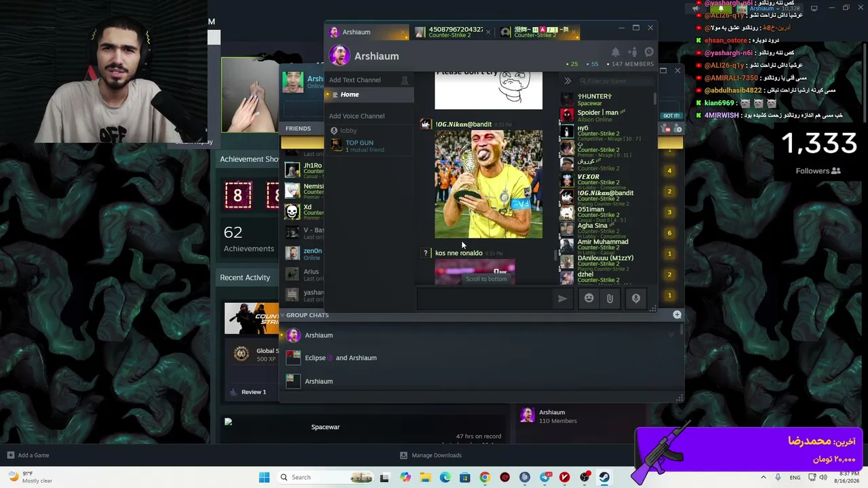868x488 pixels.
Task: Open Nemisi friend entry
Action: coord(304,190)
